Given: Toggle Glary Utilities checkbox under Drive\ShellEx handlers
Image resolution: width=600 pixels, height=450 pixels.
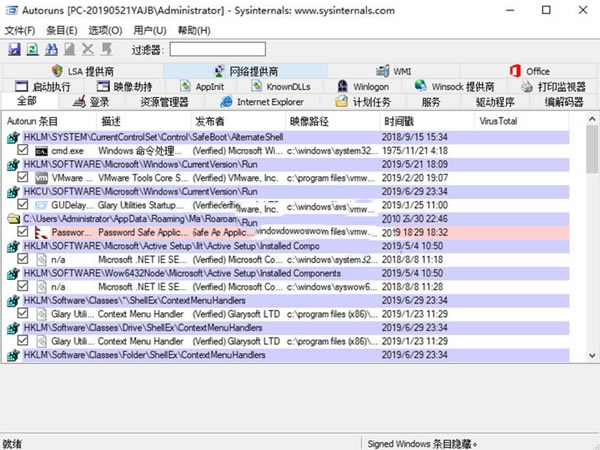Looking at the screenshot, I should [23, 340].
